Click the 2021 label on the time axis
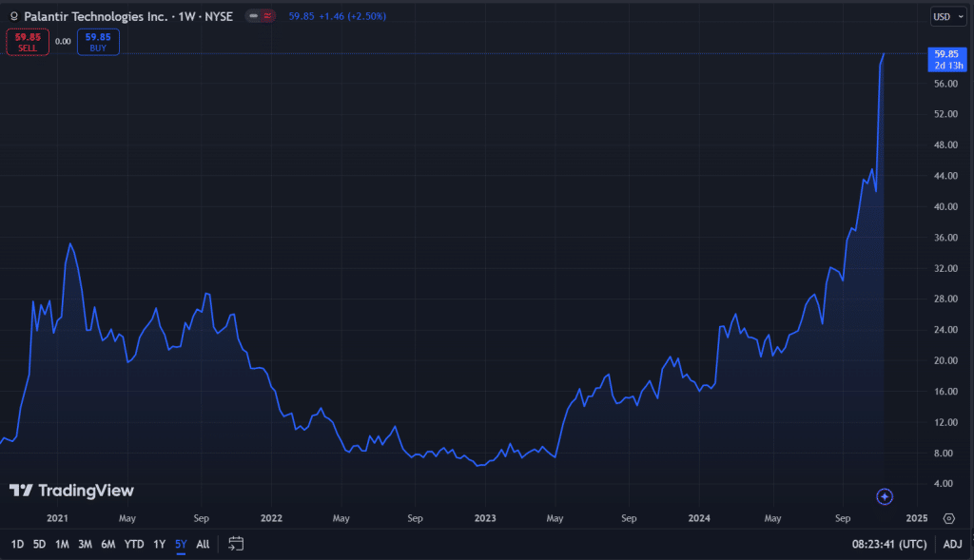This screenshot has height=560, width=974. 57,518
